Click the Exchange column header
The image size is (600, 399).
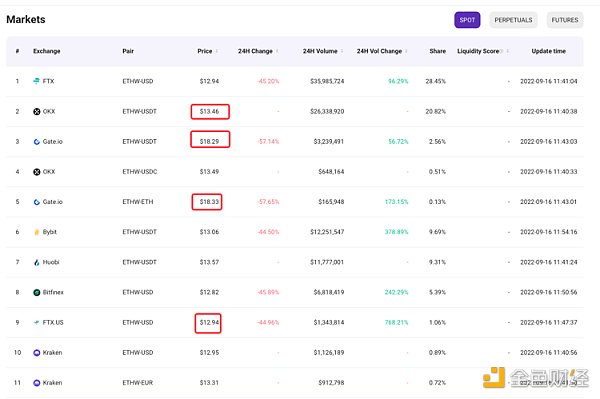pos(47,51)
